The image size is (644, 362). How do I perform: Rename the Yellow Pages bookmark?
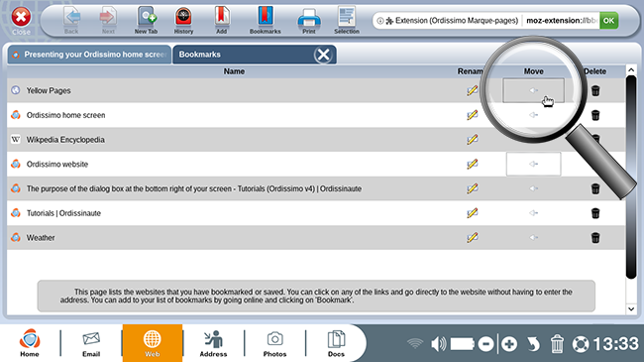pyautogui.click(x=473, y=90)
